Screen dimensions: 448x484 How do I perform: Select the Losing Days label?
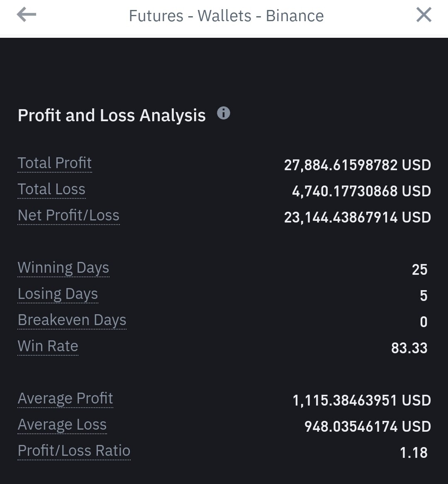[x=58, y=294]
